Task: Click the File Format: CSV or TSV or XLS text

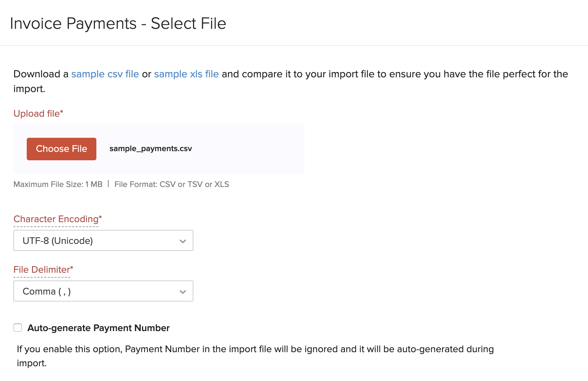Action: pyautogui.click(x=172, y=185)
